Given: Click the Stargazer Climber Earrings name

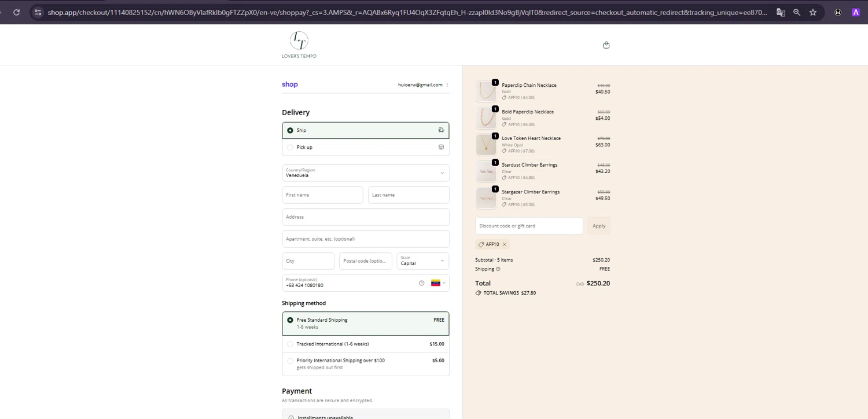Looking at the screenshot, I should tap(531, 192).
